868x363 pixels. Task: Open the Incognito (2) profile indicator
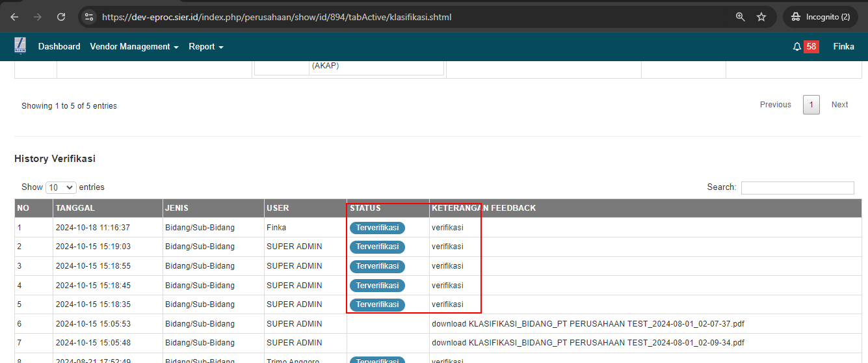(x=821, y=17)
